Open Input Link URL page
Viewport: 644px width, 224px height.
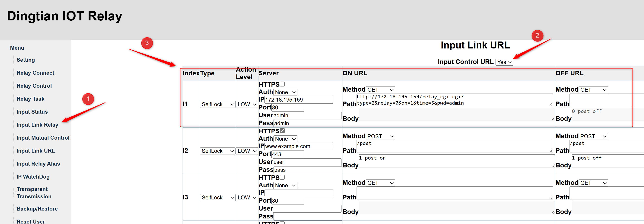35,151
